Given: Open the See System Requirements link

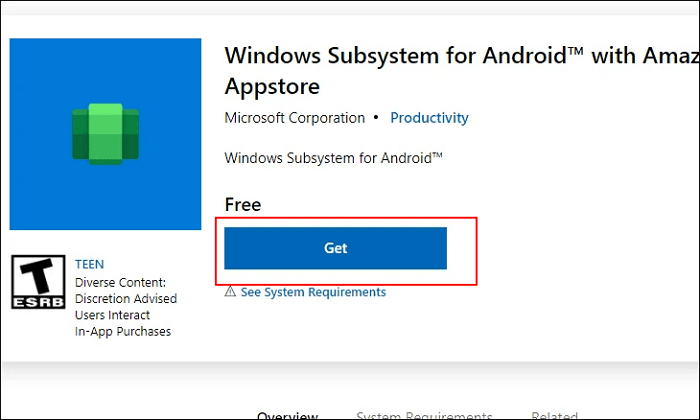Looking at the screenshot, I should click(312, 292).
